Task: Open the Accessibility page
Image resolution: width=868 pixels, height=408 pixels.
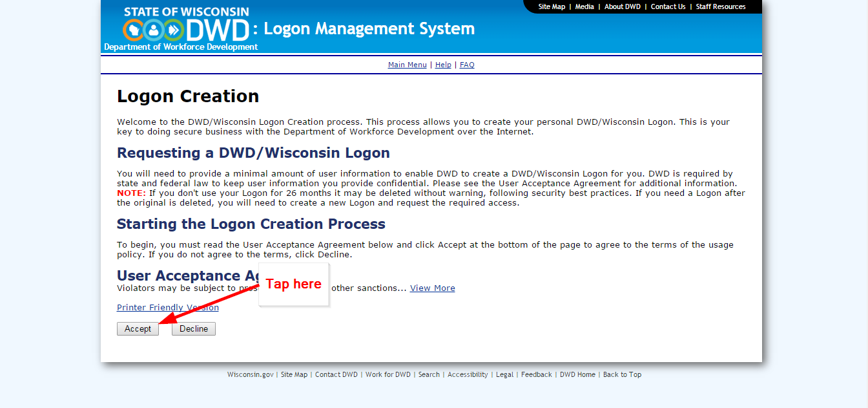Action: 468,374
